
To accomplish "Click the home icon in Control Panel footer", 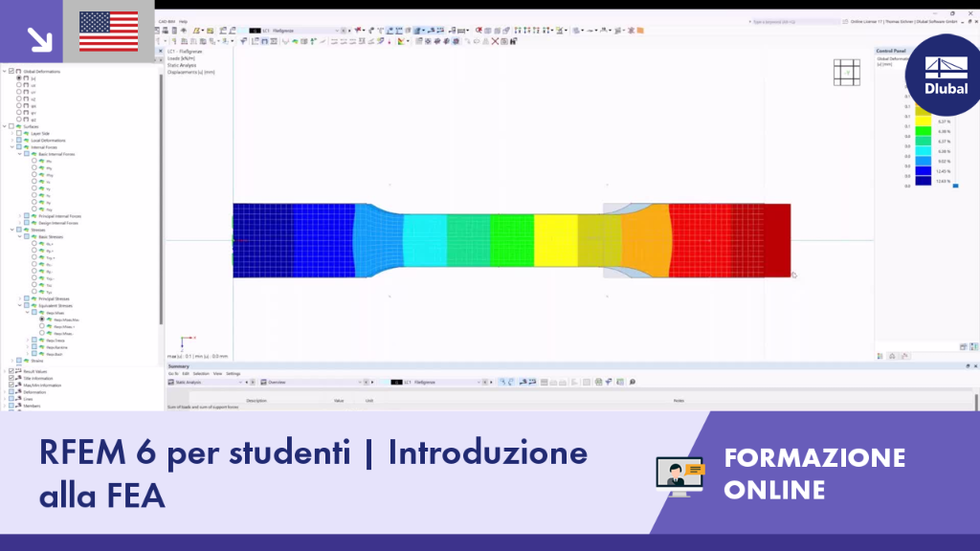I will (892, 356).
